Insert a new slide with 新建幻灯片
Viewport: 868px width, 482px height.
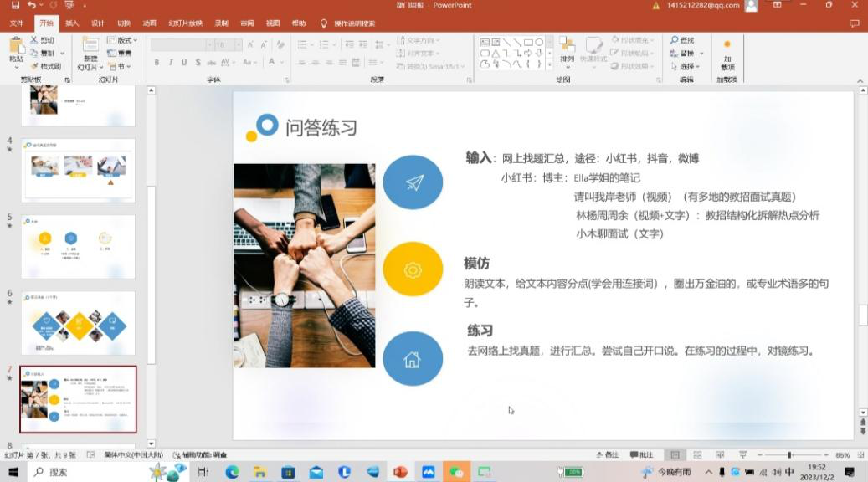(x=90, y=53)
